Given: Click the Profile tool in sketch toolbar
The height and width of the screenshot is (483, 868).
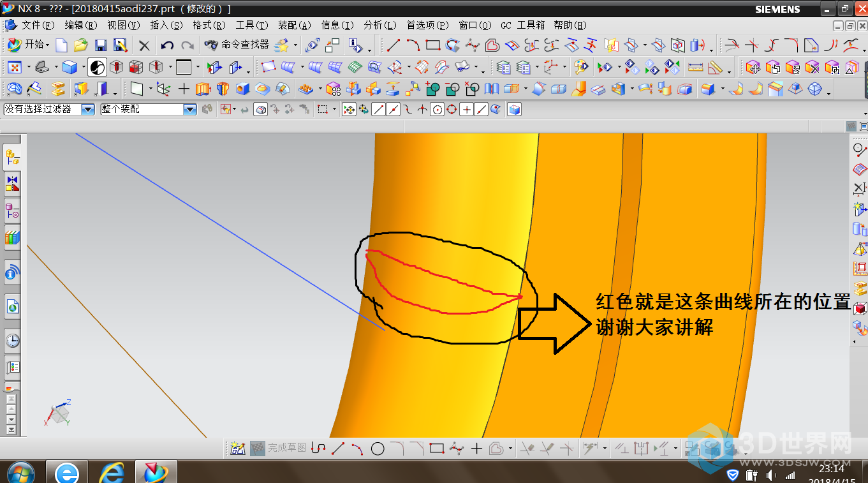Looking at the screenshot, I should click(x=318, y=449).
